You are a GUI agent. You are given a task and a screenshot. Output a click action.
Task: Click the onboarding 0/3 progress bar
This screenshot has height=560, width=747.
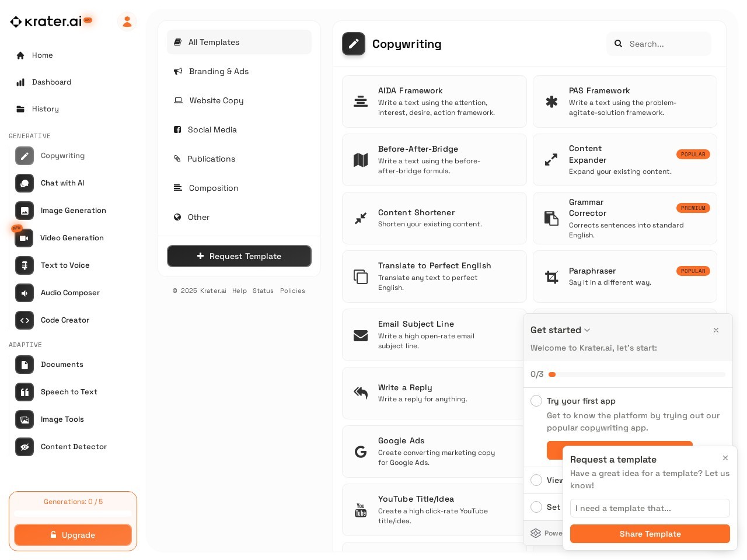(x=637, y=374)
